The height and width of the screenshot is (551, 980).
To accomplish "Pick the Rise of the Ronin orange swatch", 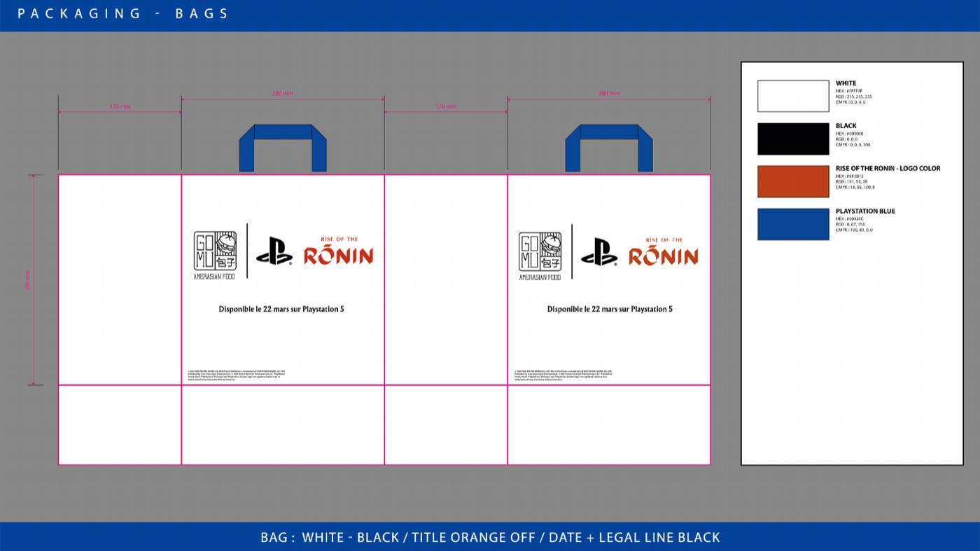I will tap(793, 181).
